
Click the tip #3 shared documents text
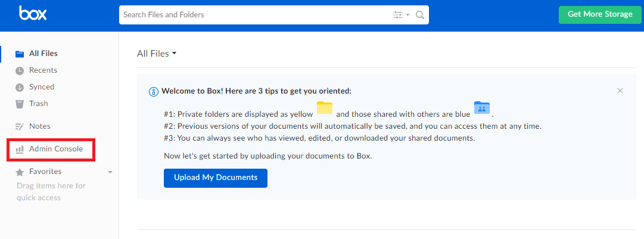[319, 138]
